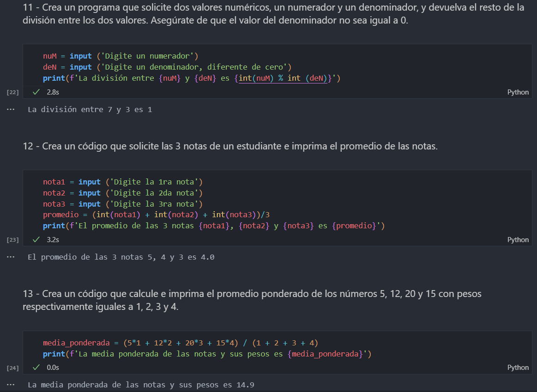Click exercise 12 markdown description

pos(230,146)
